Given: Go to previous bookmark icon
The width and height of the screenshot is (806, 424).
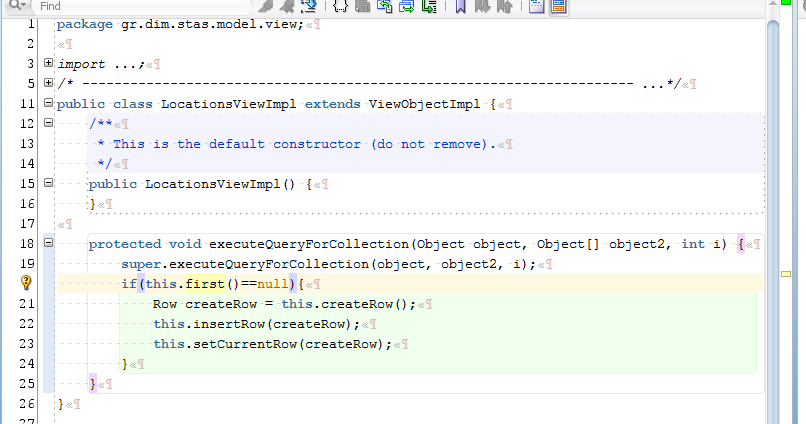Looking at the screenshot, I should [504, 6].
